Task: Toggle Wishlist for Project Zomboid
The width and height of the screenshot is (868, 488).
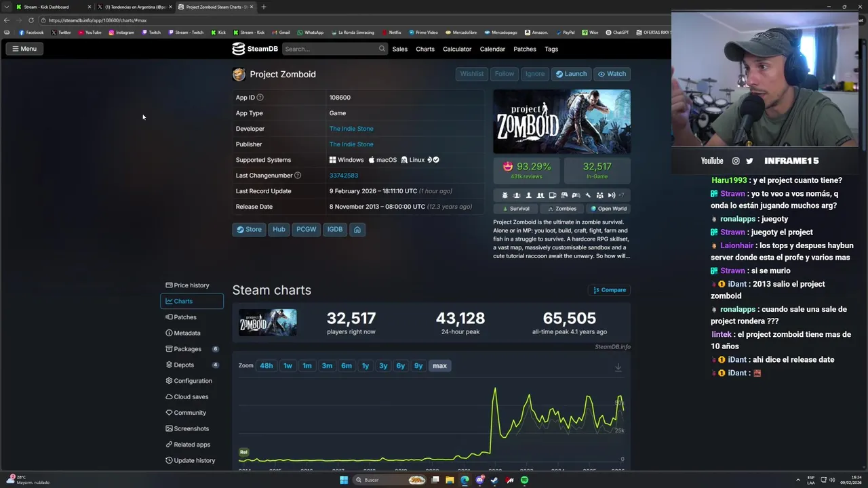Action: tap(471, 74)
